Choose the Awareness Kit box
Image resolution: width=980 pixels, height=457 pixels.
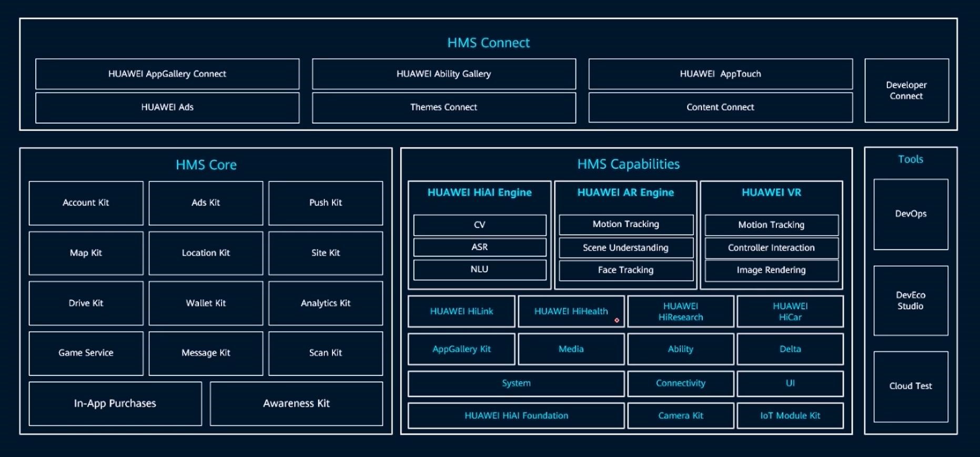coord(296,403)
